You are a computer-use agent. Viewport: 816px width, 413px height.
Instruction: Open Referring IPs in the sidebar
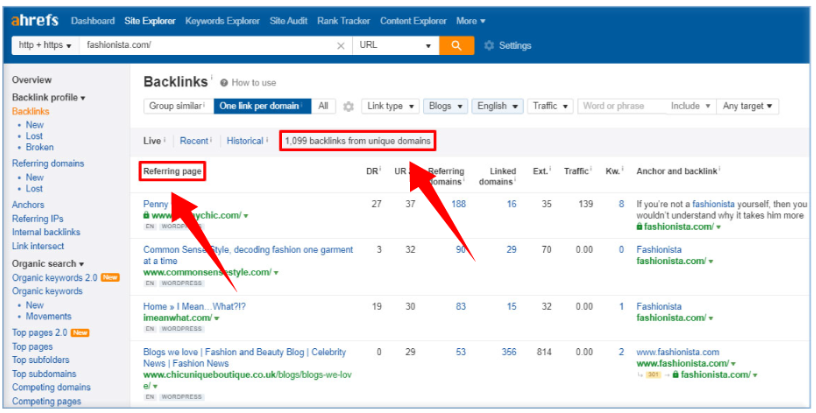coord(37,219)
